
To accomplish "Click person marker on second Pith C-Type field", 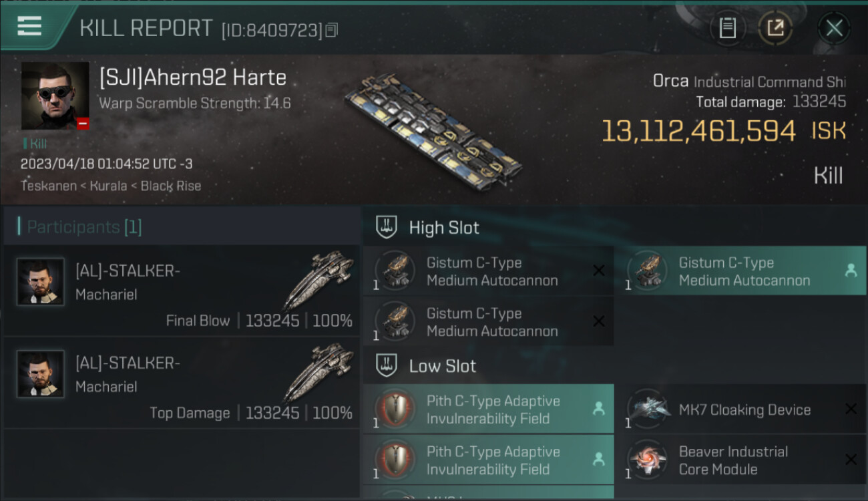I will (598, 460).
